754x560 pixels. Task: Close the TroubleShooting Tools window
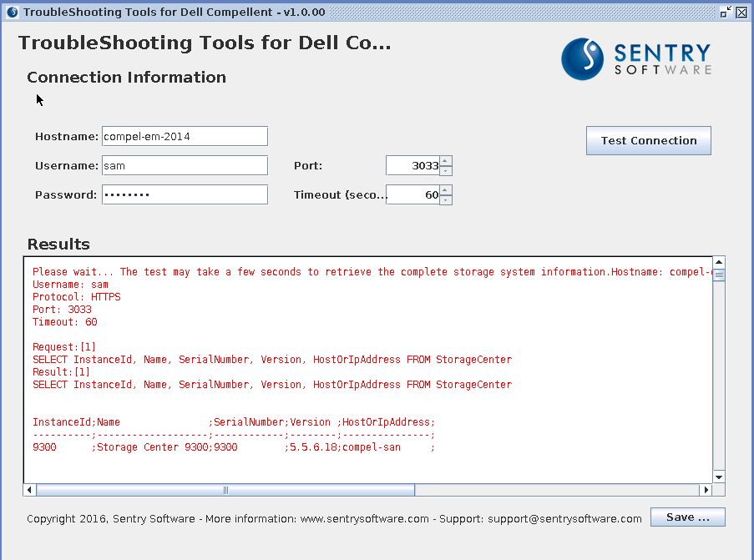(741, 13)
